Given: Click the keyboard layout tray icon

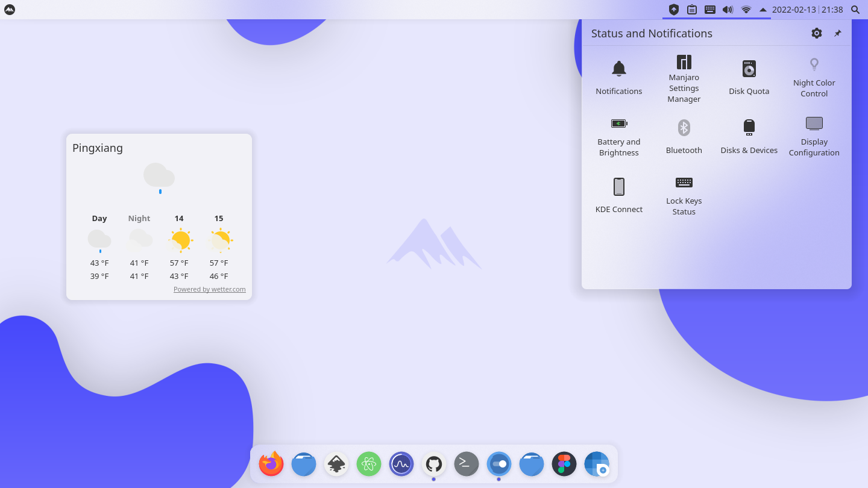Looking at the screenshot, I should [x=710, y=10].
